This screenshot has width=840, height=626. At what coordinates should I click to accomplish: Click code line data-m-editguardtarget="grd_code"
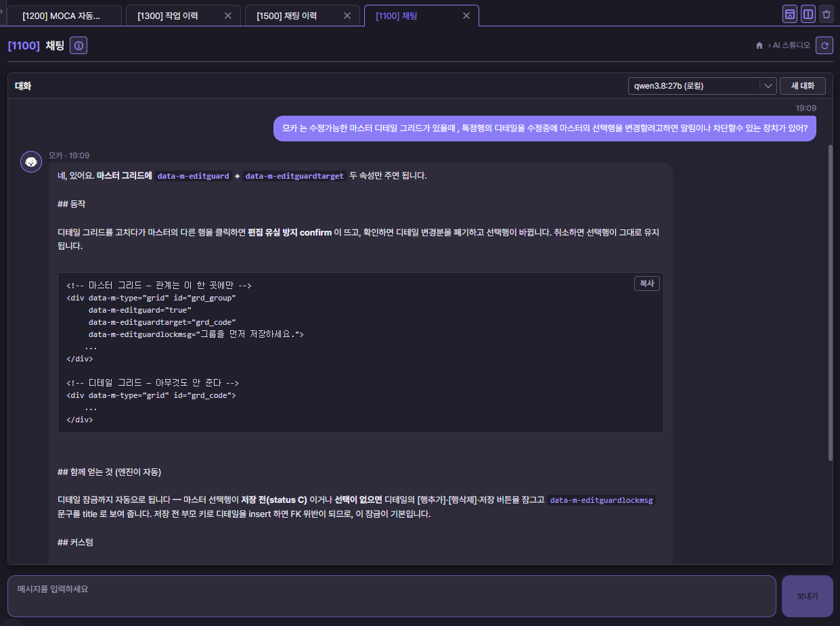tap(162, 322)
